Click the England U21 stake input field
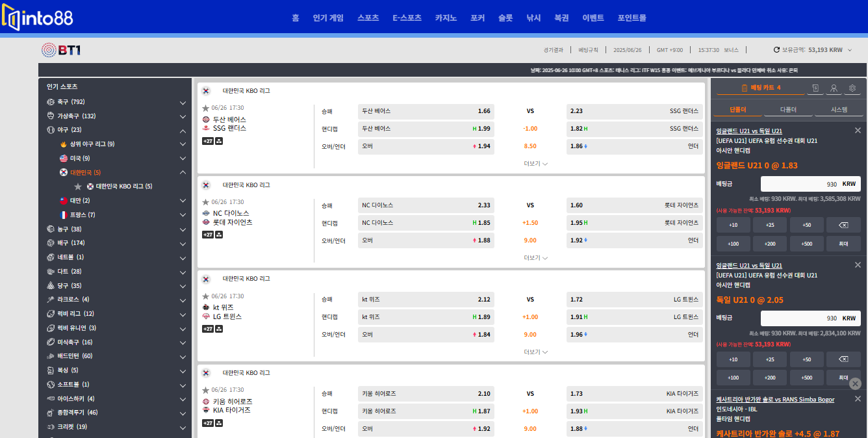Screen dimensions: 868x438 810,184
